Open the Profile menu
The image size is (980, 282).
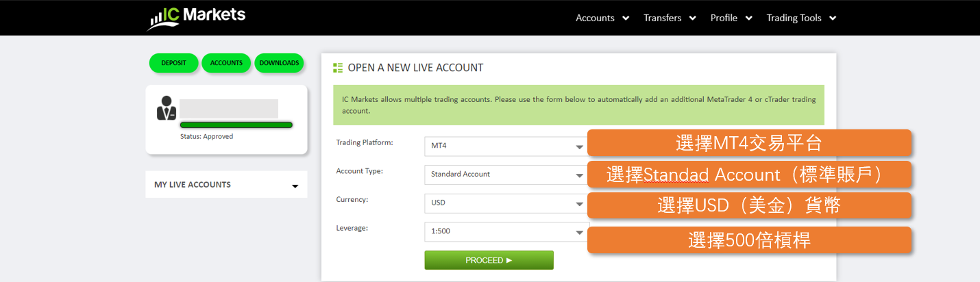coord(731,18)
